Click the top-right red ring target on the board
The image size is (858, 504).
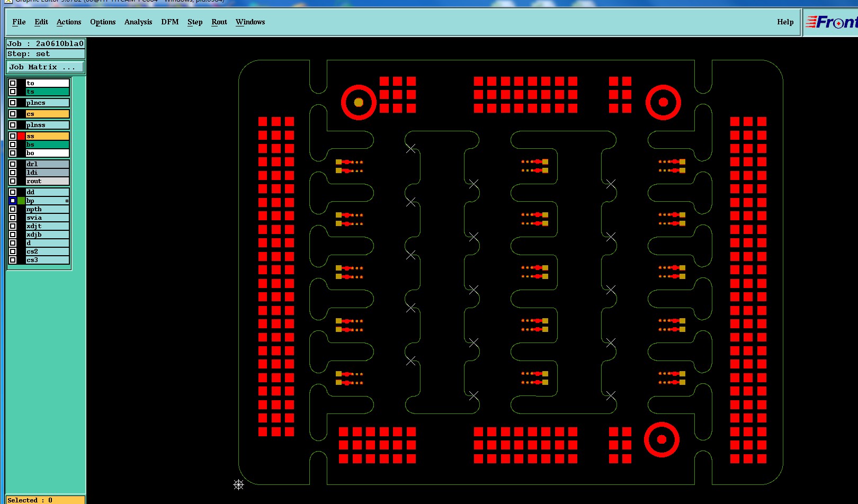coord(663,102)
